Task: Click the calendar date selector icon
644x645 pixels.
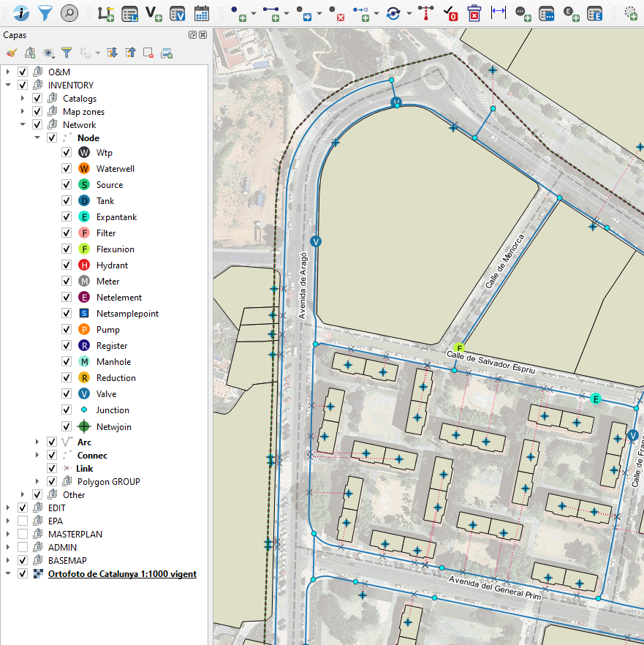Action: click(x=202, y=13)
